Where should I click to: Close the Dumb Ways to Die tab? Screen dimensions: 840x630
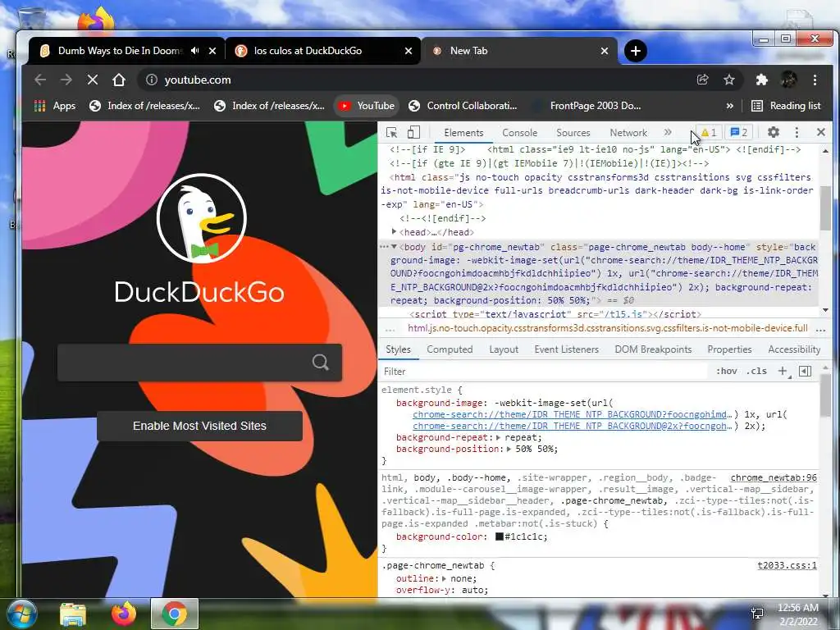(212, 51)
